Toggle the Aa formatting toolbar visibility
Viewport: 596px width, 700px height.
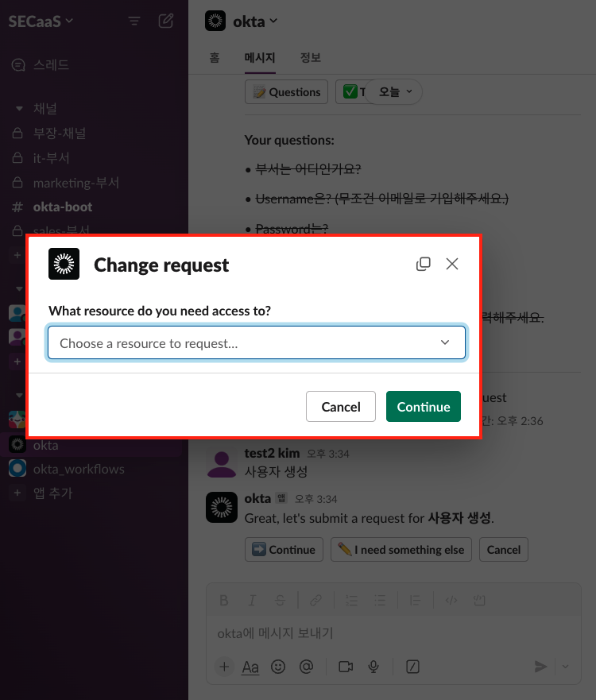(x=250, y=667)
